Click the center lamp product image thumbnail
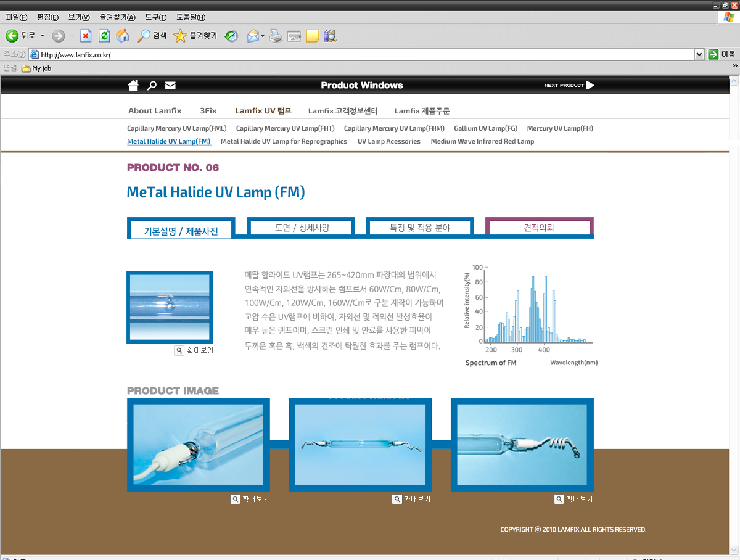The width and height of the screenshot is (740, 560). point(360,444)
